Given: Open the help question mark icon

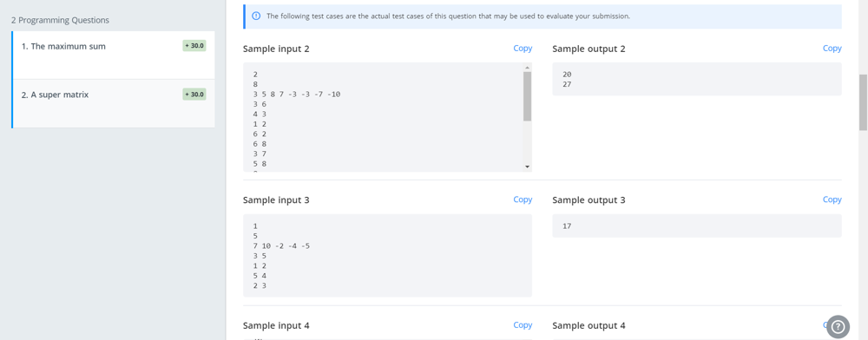Looking at the screenshot, I should 838,326.
